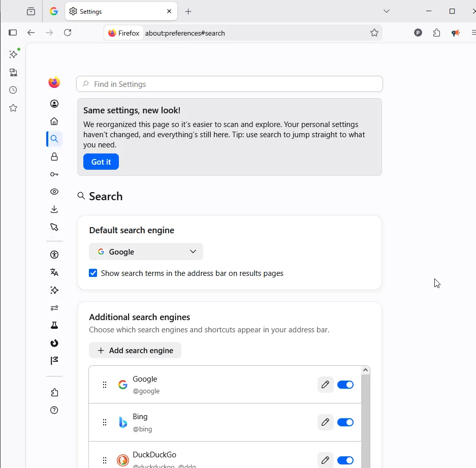This screenshot has width=476, height=468.
Task: Open the Default search engine Google dropdown
Action: coord(146,252)
